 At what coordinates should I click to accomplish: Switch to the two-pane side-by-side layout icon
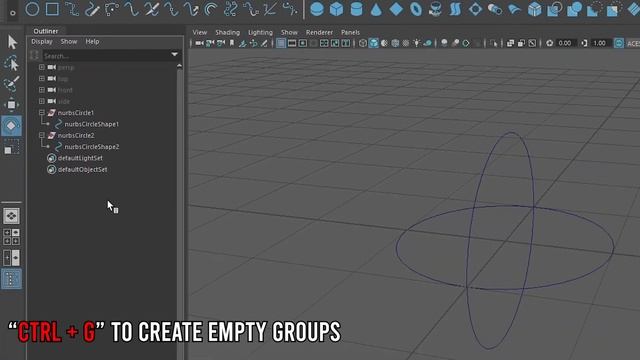tap(11, 258)
